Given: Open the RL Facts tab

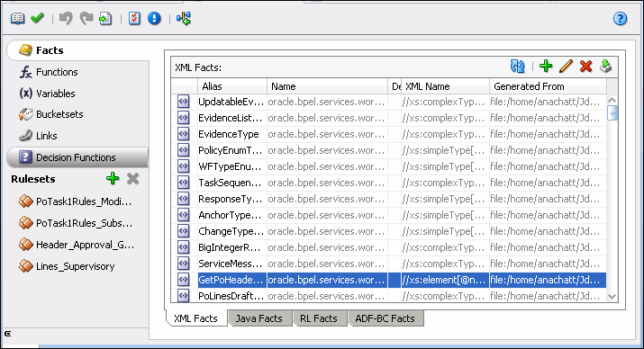Looking at the screenshot, I should tap(319, 318).
